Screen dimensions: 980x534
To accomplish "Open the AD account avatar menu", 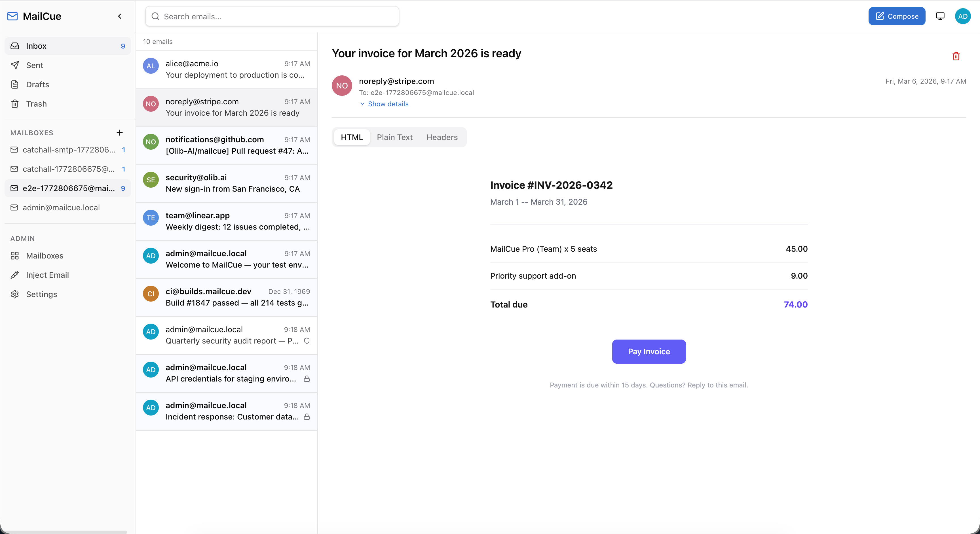I will pos(963,16).
